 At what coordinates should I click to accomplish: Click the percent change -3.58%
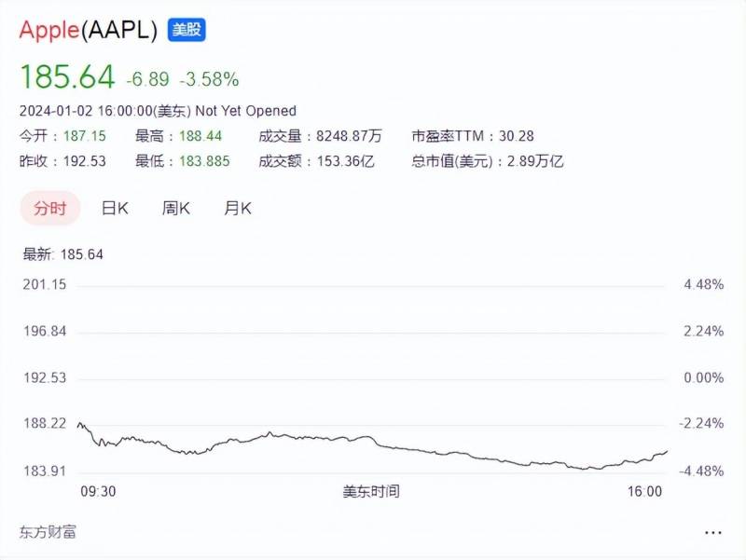209,79
